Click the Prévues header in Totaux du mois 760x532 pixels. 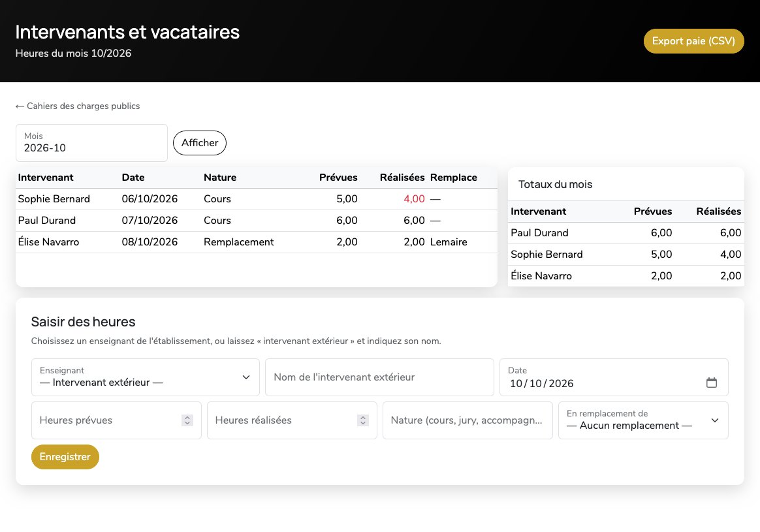(652, 211)
